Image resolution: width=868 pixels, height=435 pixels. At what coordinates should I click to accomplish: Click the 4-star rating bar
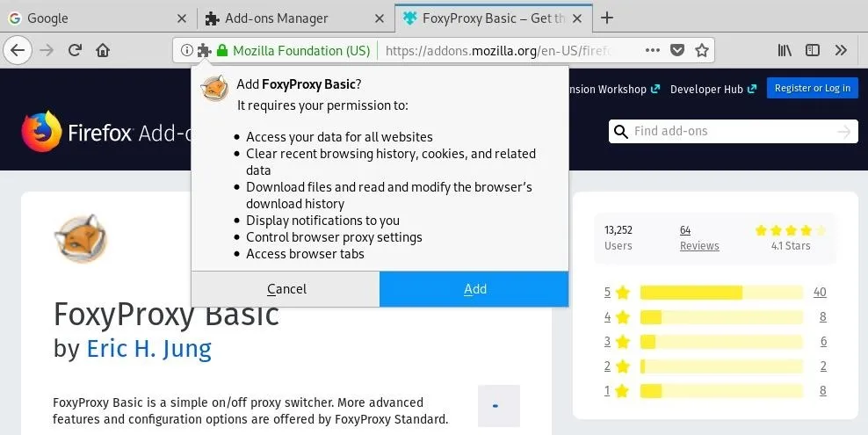pos(721,317)
